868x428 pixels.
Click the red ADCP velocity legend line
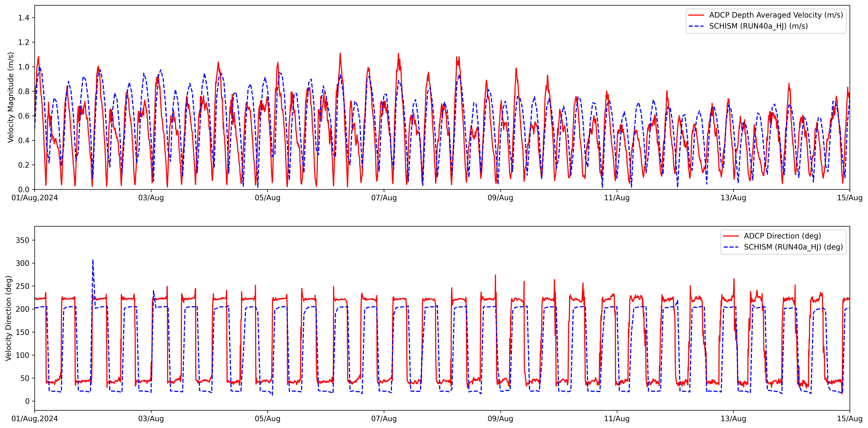pos(696,15)
